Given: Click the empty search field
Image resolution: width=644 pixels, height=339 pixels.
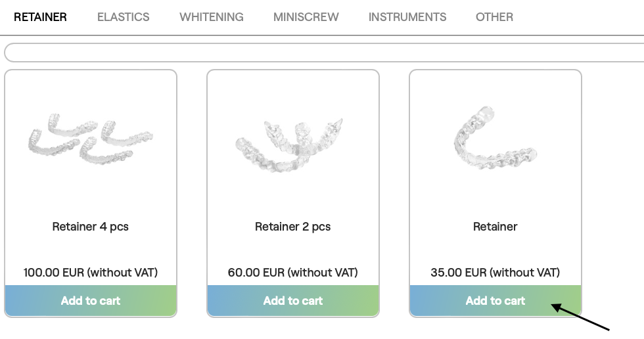Looking at the screenshot, I should tap(322, 53).
